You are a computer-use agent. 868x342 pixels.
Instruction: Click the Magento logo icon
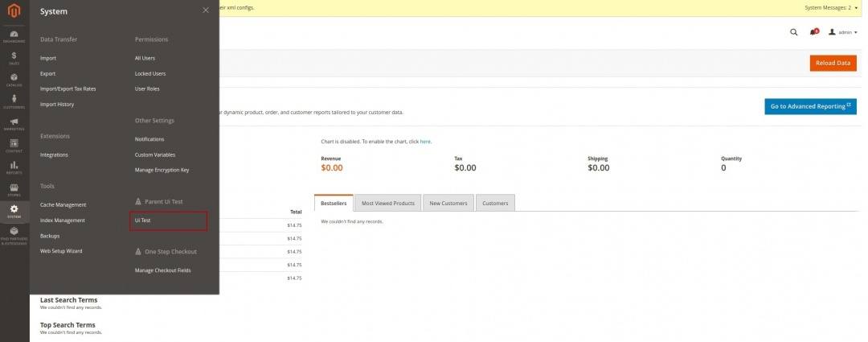[14, 10]
